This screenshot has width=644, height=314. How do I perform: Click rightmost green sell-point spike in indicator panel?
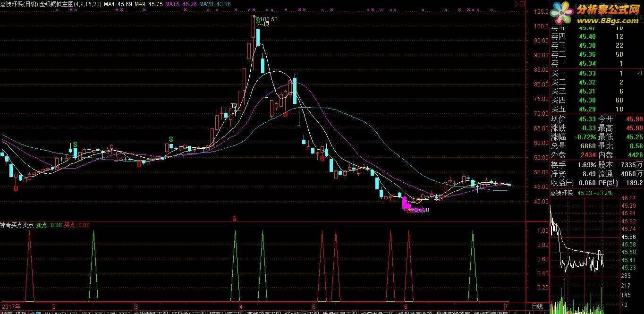pos(473,266)
